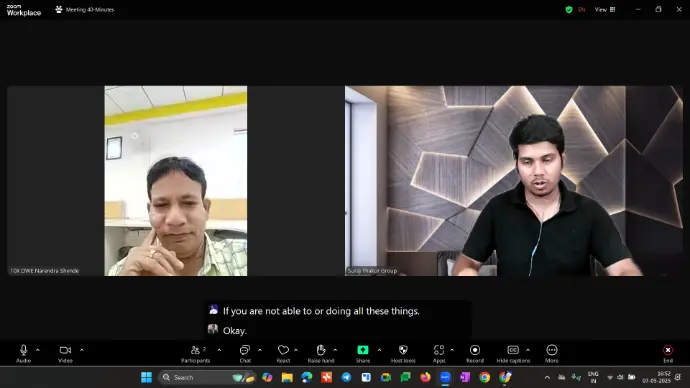Hide captions using the CC button
Image resolution: width=690 pixels, height=388 pixels.
(x=513, y=353)
